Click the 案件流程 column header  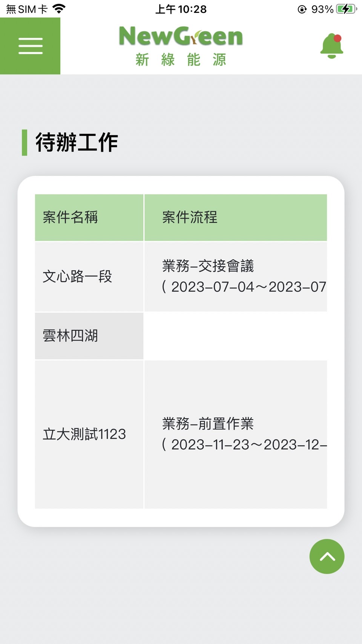[190, 217]
